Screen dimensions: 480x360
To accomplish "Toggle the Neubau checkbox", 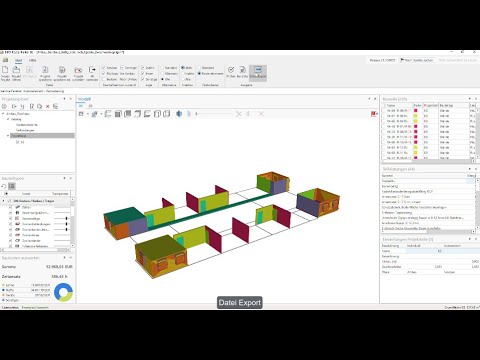I will click(x=104, y=68).
